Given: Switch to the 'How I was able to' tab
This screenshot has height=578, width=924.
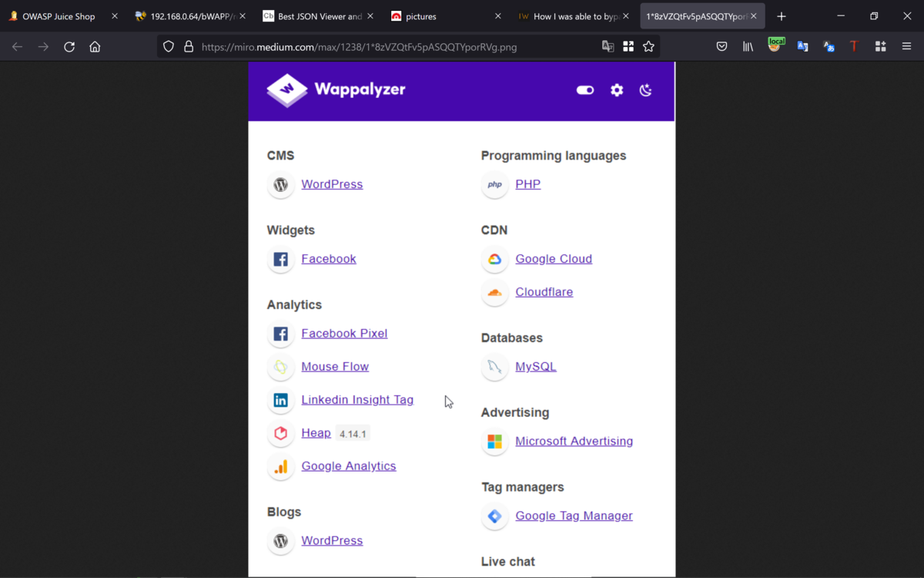Looking at the screenshot, I should tap(574, 16).
